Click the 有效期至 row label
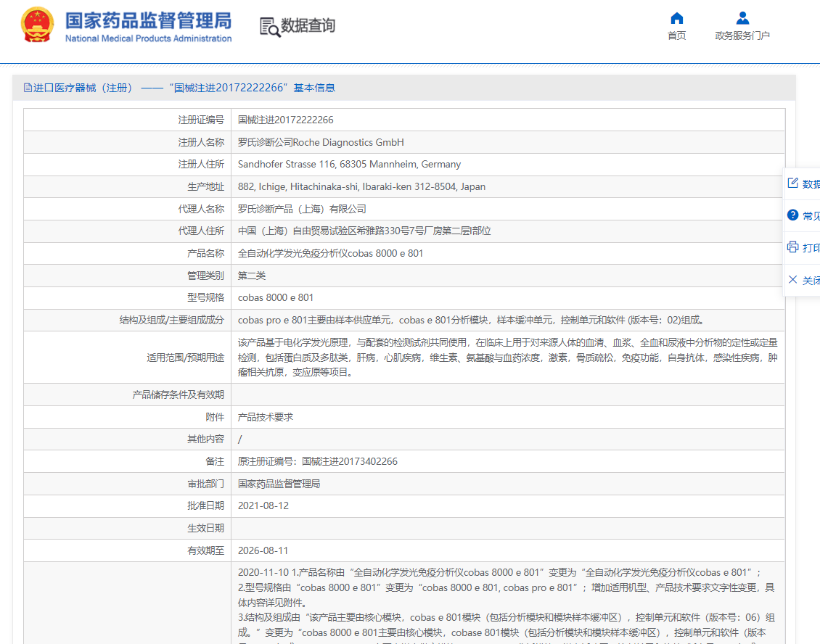 coord(205,551)
